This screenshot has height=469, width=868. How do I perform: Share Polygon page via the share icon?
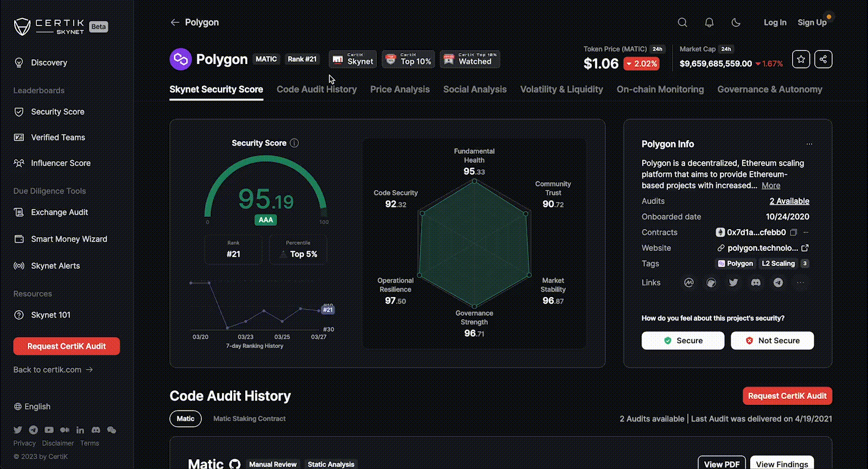point(823,59)
